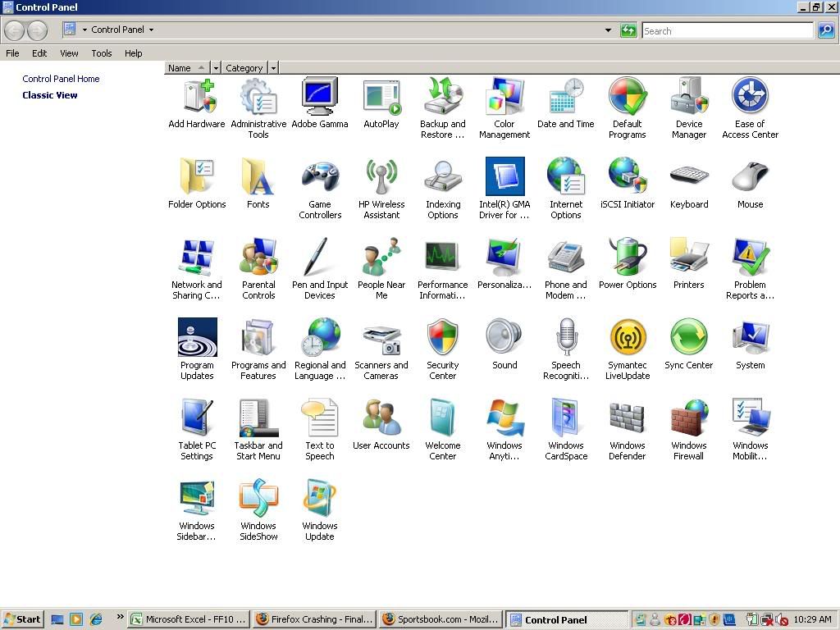Open Sound settings icon
Viewport: 840px width, 630px height.
pyautogui.click(x=504, y=337)
